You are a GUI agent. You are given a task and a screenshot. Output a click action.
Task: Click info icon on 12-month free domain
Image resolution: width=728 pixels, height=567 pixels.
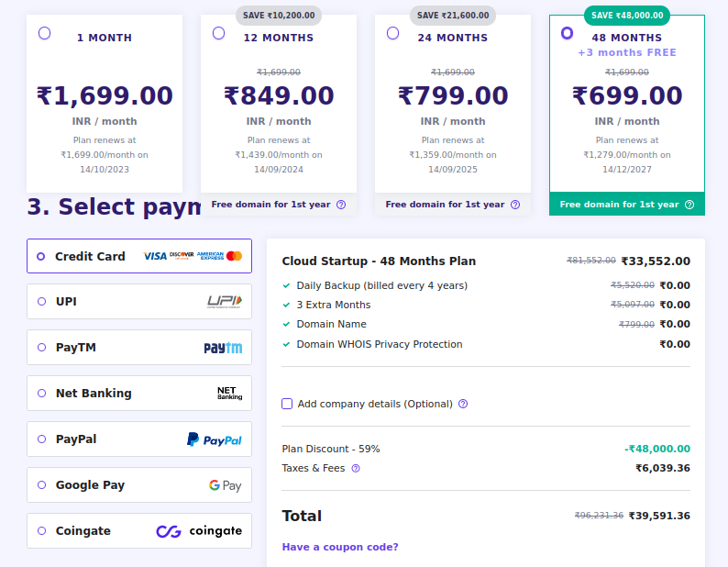point(341,205)
